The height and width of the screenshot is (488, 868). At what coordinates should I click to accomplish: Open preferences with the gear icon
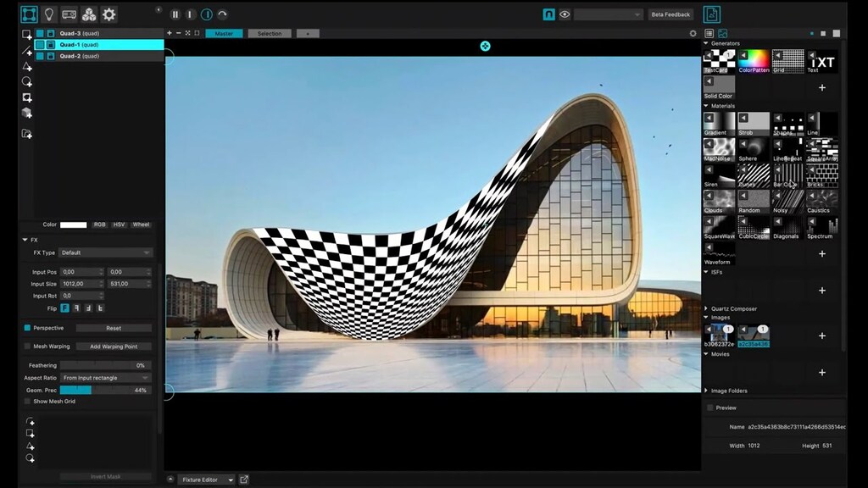click(x=109, y=14)
